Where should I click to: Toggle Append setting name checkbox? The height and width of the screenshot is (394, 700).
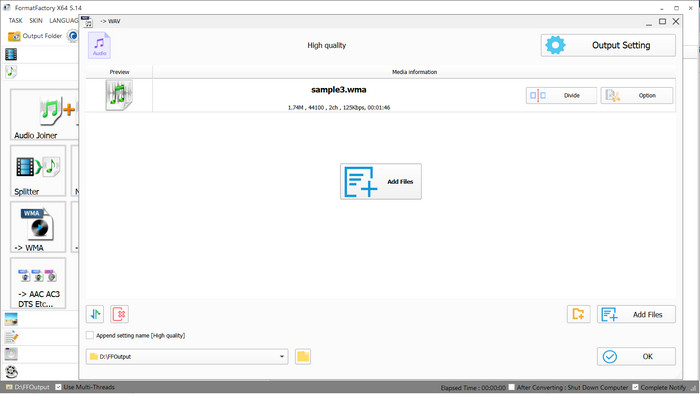pos(90,335)
